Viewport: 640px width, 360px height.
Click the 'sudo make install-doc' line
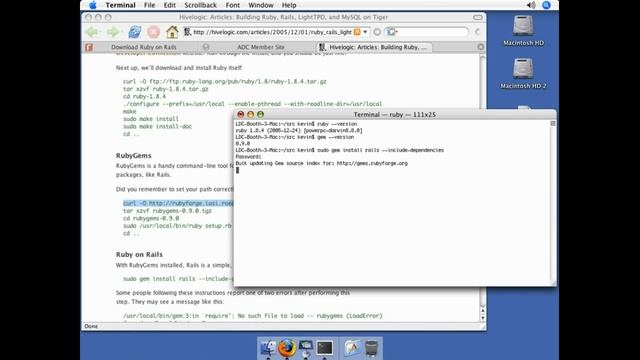[157, 127]
